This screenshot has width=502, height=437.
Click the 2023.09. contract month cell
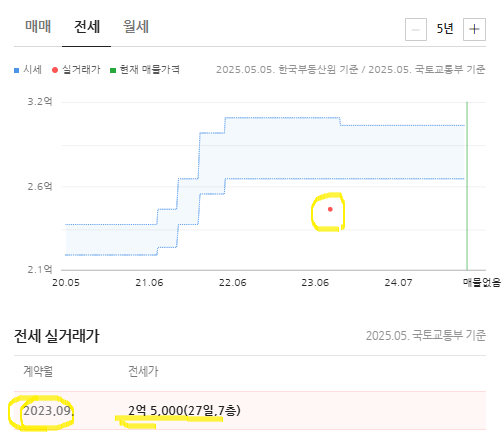[x=48, y=411]
